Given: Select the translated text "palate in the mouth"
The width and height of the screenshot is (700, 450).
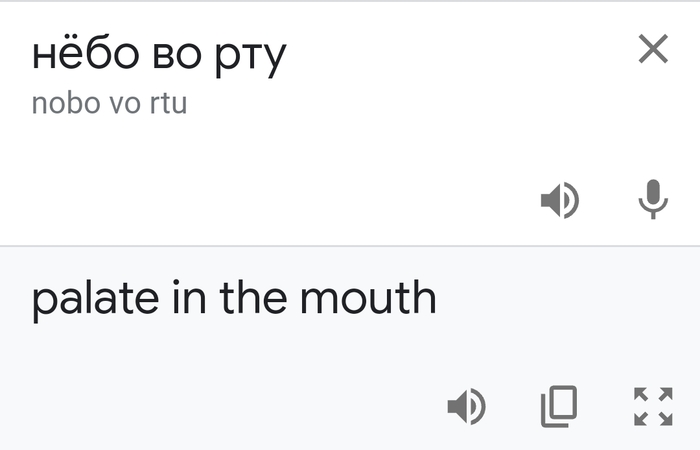Looking at the screenshot, I should click(x=234, y=299).
